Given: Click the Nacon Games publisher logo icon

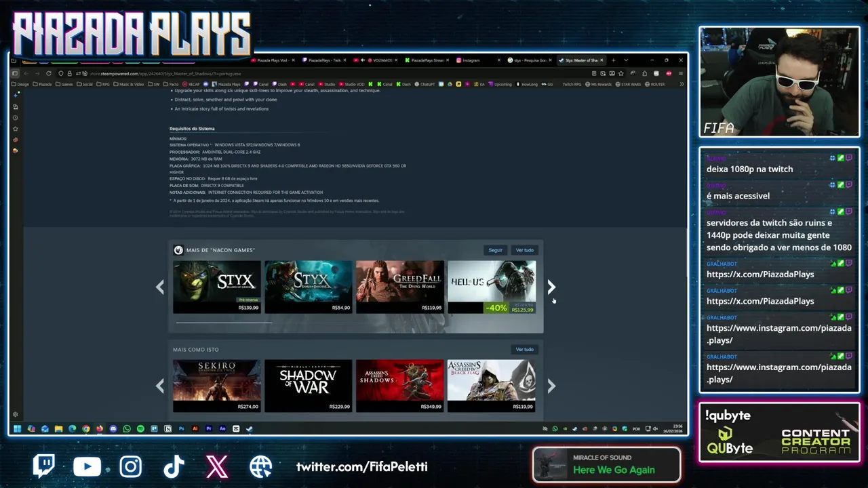Looking at the screenshot, I should click(x=178, y=250).
